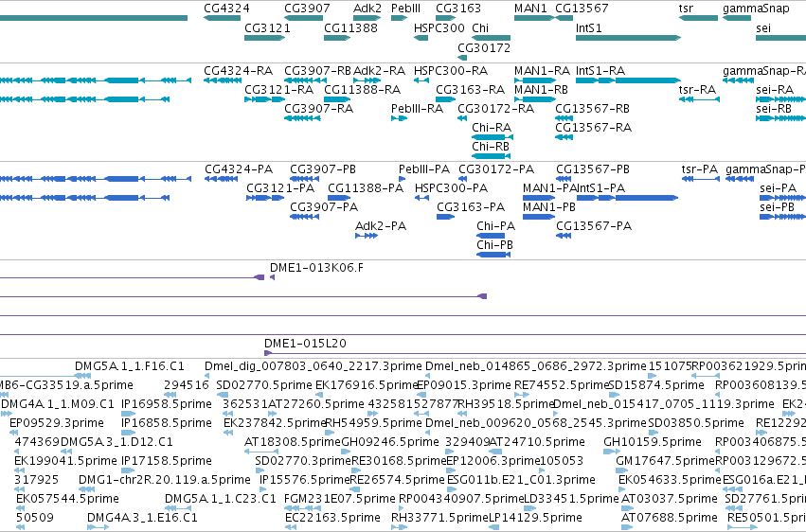
Task: Open the CG3121-PA protein label
Action: click(280, 188)
